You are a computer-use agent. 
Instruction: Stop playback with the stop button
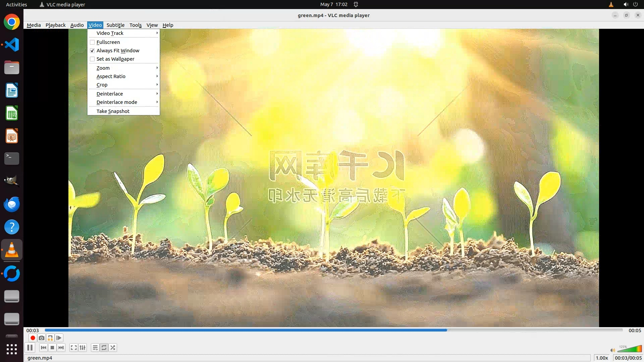click(x=52, y=348)
